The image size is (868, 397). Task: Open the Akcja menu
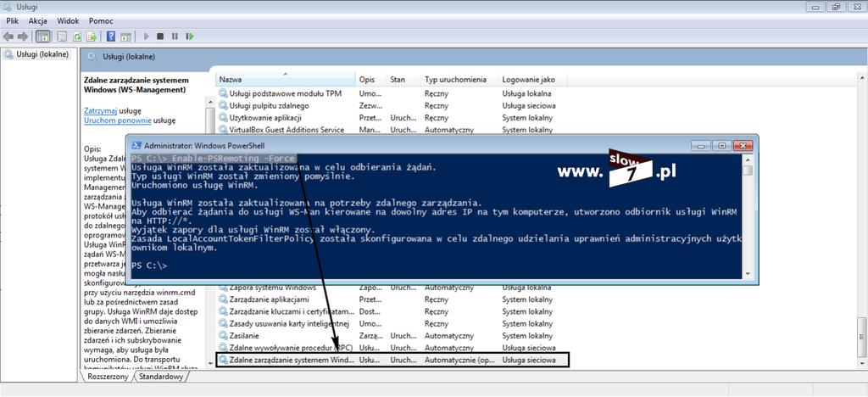37,21
